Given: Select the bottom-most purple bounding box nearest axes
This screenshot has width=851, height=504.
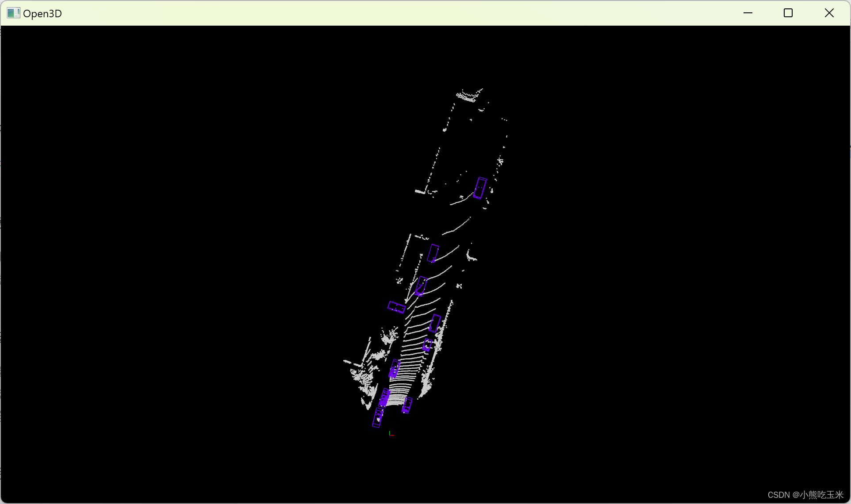Looking at the screenshot, I should (x=378, y=418).
